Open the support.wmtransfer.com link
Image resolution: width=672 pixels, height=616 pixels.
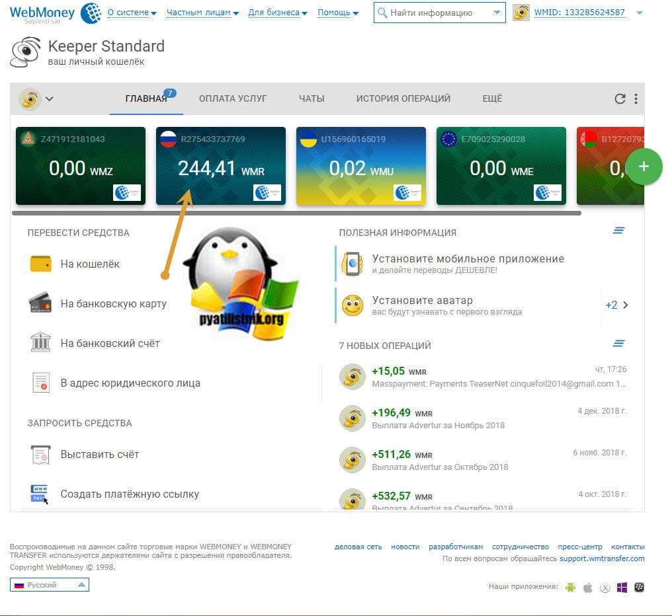coord(601,558)
